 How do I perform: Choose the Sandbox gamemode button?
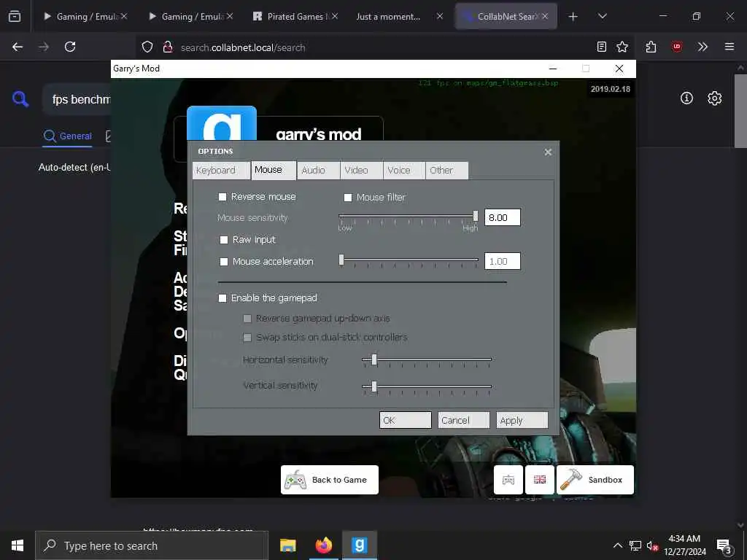point(595,480)
